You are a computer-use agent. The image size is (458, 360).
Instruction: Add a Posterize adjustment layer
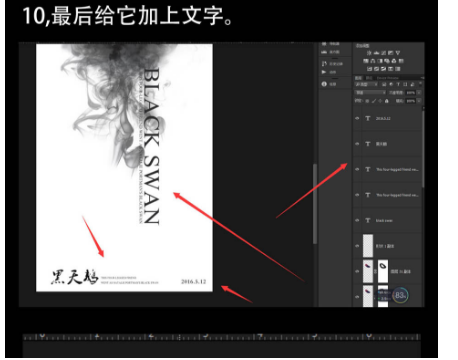pos(376,69)
